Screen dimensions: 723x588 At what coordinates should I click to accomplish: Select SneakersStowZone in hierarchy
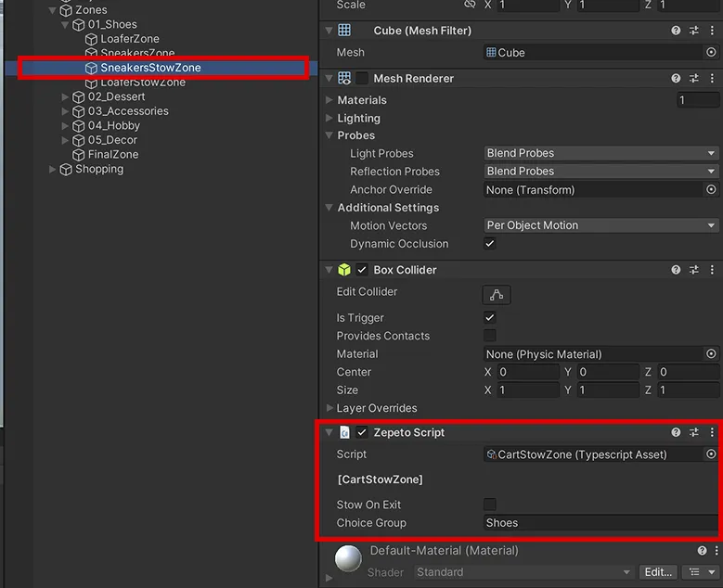(150, 68)
